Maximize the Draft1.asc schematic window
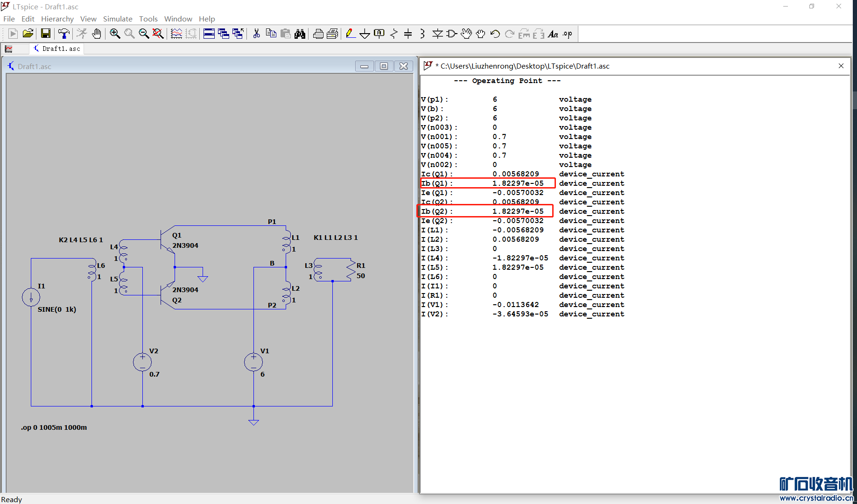Viewport: 857px width, 504px height. click(384, 66)
